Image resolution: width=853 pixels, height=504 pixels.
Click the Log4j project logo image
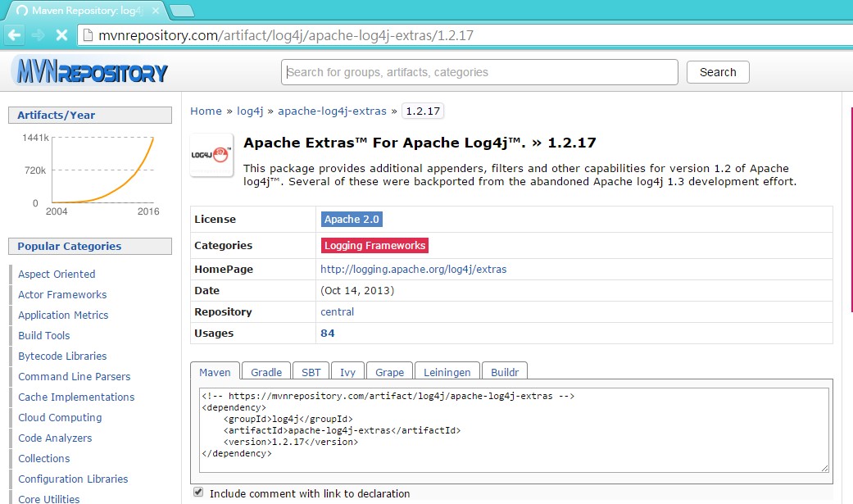pos(211,155)
